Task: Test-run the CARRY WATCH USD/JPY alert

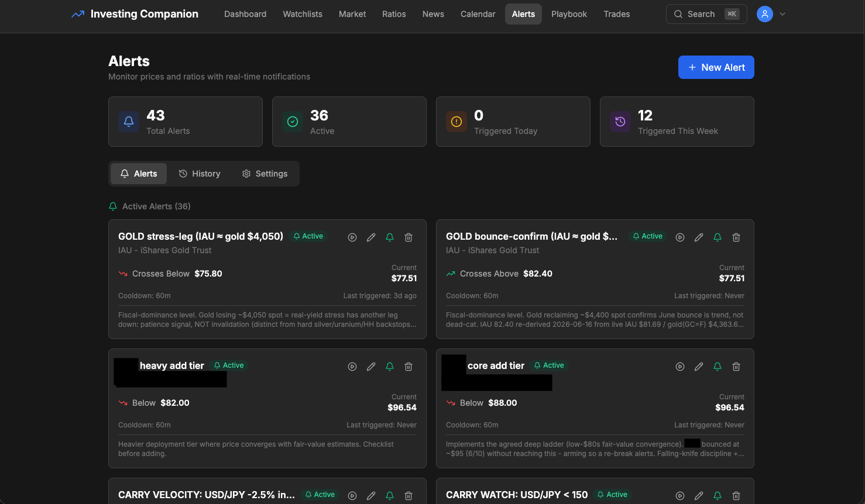Action: (x=680, y=496)
